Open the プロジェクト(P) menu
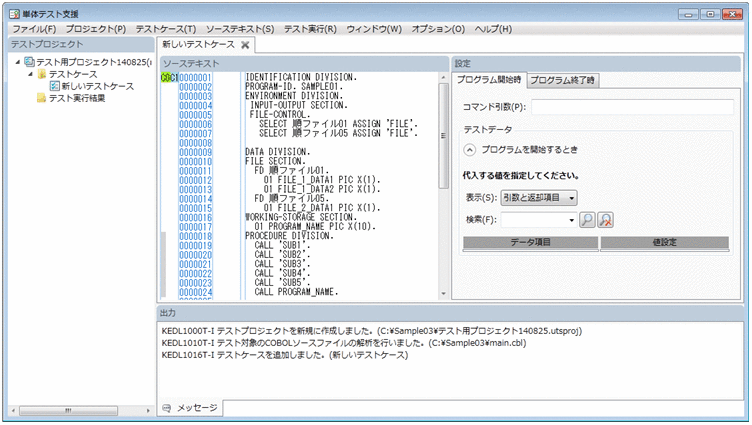Image resolution: width=752 pixels, height=425 pixels. click(x=95, y=29)
